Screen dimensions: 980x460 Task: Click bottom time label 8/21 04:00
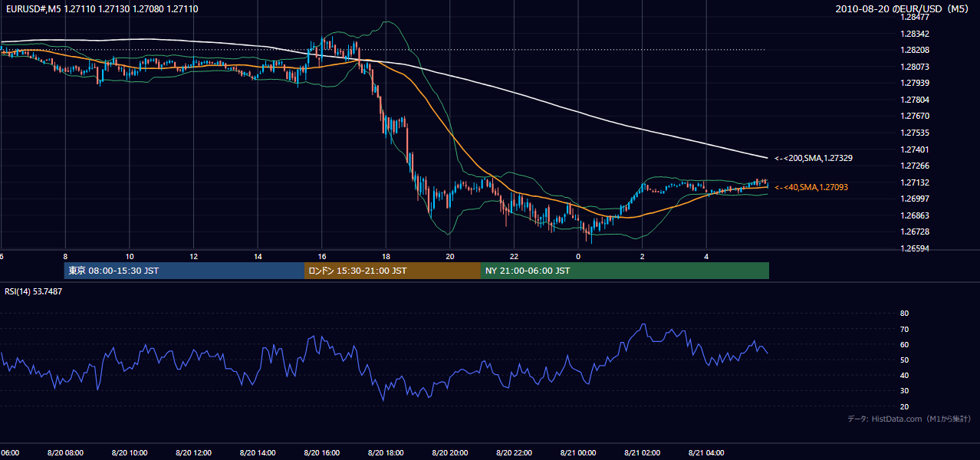(x=707, y=453)
